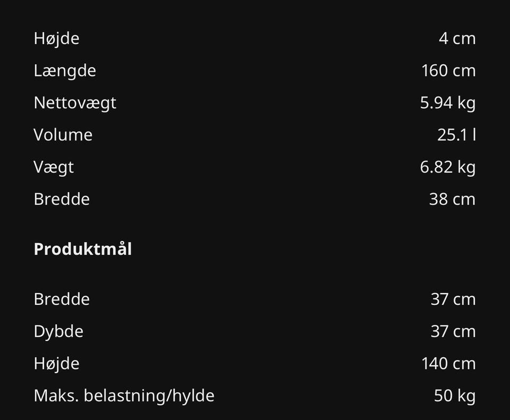Select the 5.94 kg net weight value

[448, 102]
